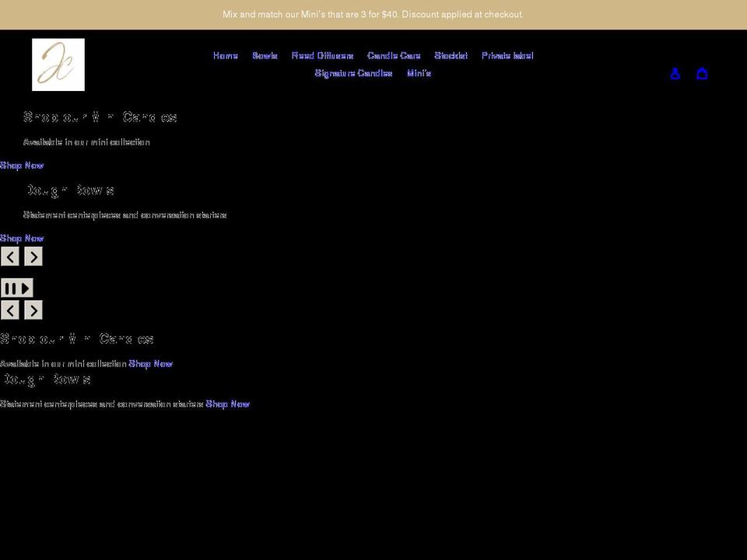747x560 pixels.
Task: Click Shop Now under Dough Bowls
Action: [21, 238]
